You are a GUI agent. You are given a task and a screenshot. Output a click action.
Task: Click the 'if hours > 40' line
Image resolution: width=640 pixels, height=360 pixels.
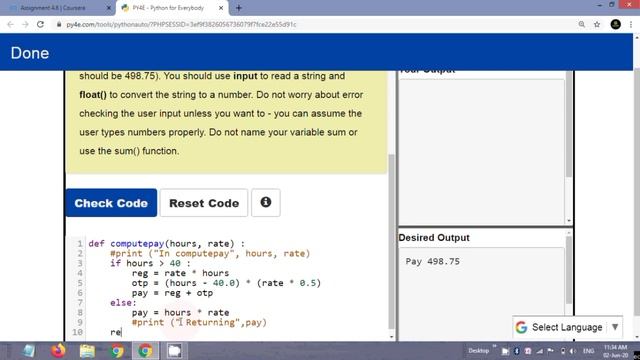click(x=150, y=263)
